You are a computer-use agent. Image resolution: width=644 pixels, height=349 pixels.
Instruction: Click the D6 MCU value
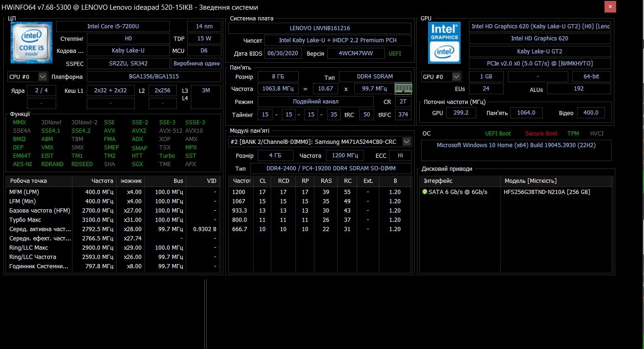point(204,51)
